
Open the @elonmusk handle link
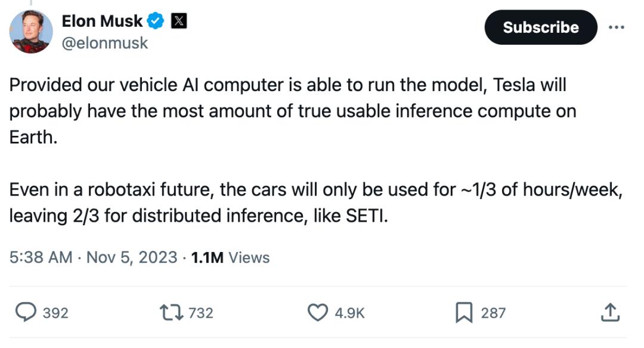[x=105, y=44]
